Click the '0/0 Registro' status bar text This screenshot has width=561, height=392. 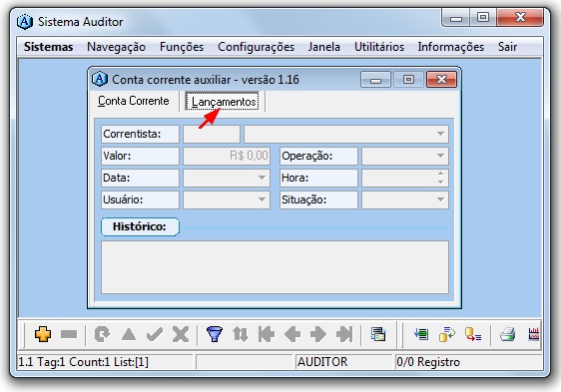428,362
